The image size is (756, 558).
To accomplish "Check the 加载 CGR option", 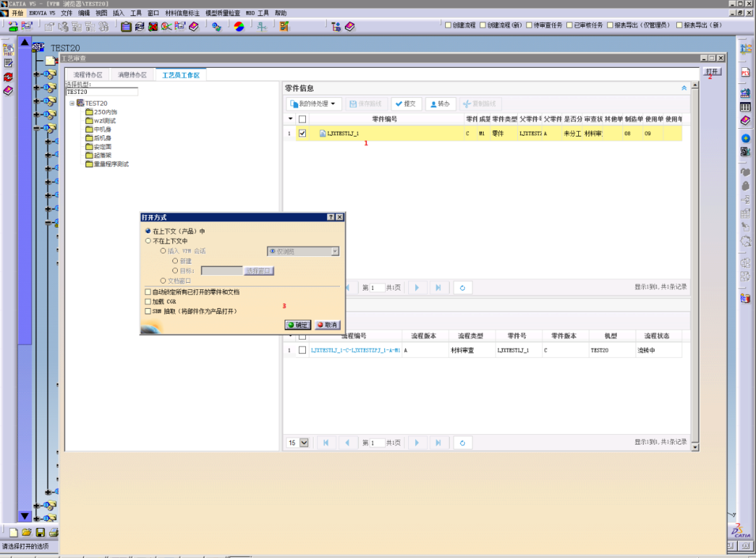I will (148, 302).
